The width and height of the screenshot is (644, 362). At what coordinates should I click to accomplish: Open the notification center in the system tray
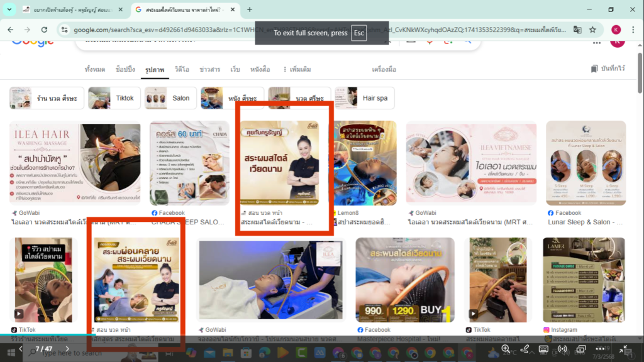[x=629, y=353]
